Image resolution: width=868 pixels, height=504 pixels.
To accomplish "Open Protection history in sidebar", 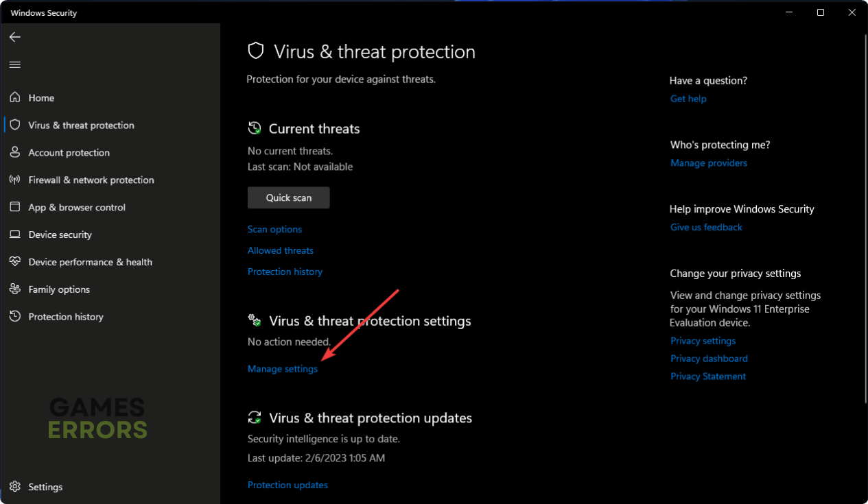I will point(66,317).
